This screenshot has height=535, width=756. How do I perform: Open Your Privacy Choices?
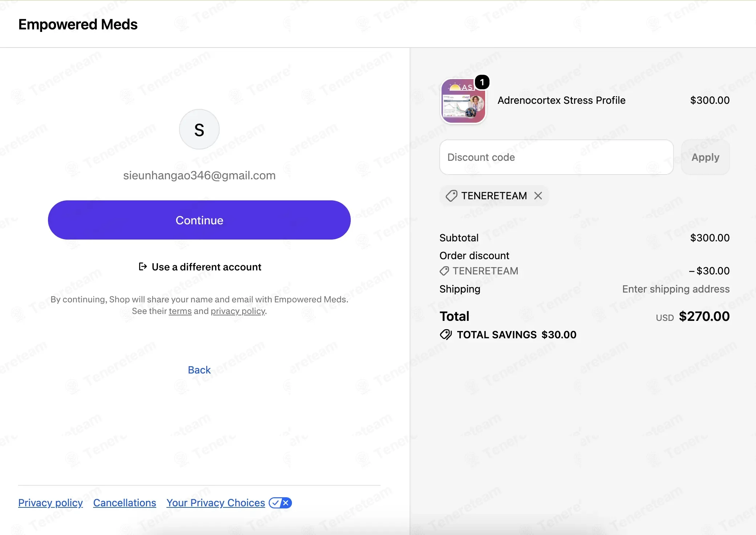click(216, 503)
